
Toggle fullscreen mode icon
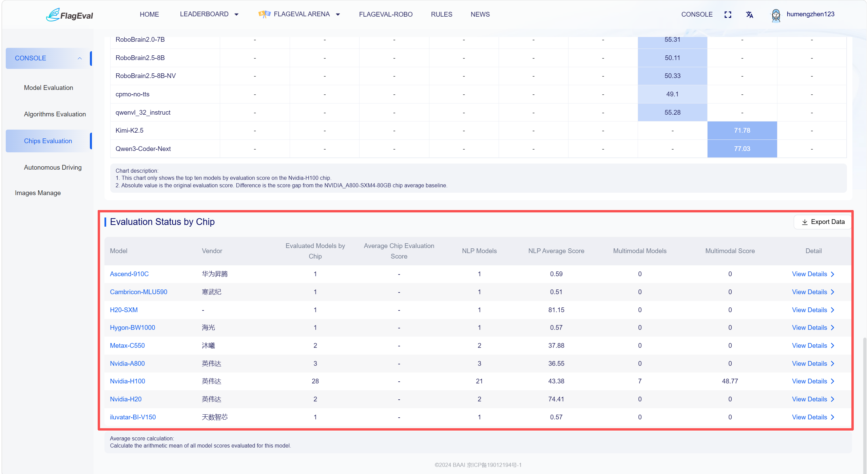(728, 15)
